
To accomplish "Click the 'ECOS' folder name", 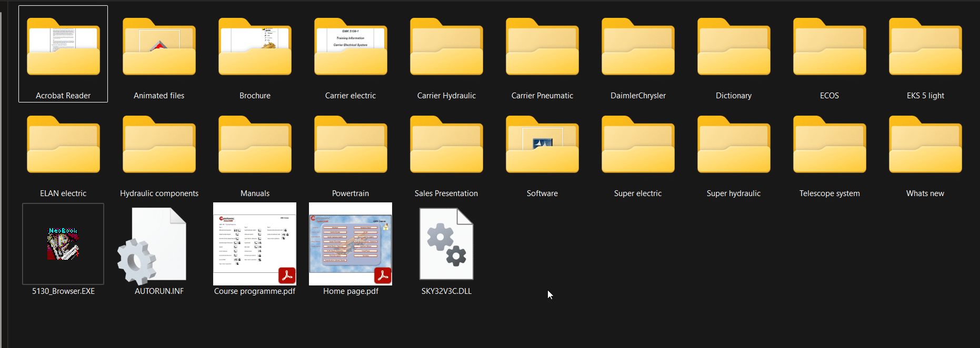I will pyautogui.click(x=829, y=96).
